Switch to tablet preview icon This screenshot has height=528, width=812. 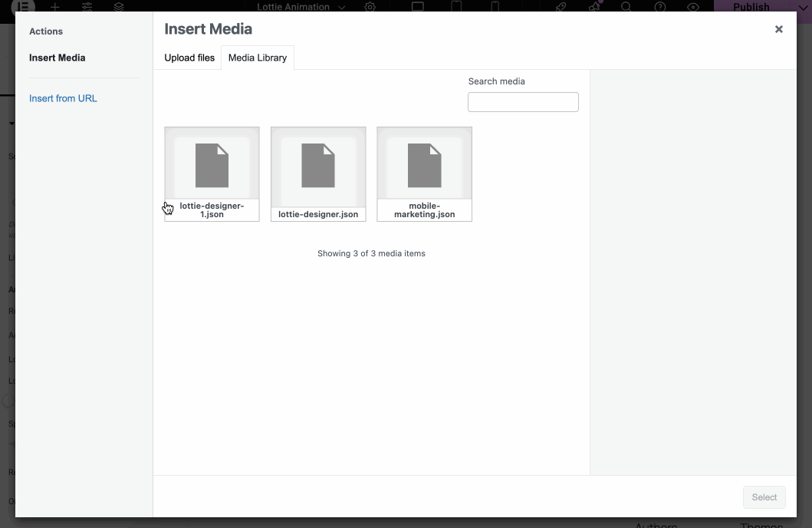click(456, 7)
